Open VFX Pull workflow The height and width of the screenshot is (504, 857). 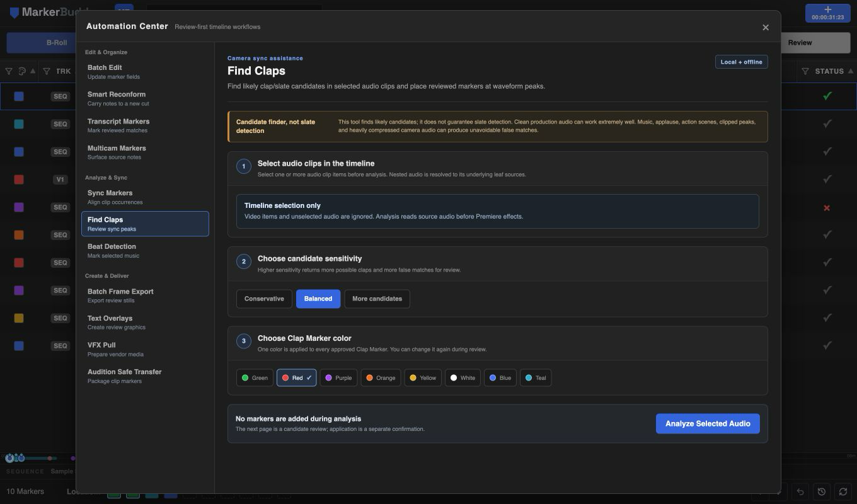145,349
